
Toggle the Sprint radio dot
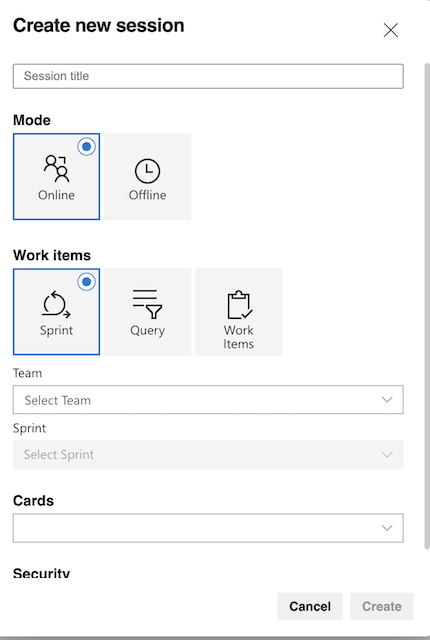[86, 282]
